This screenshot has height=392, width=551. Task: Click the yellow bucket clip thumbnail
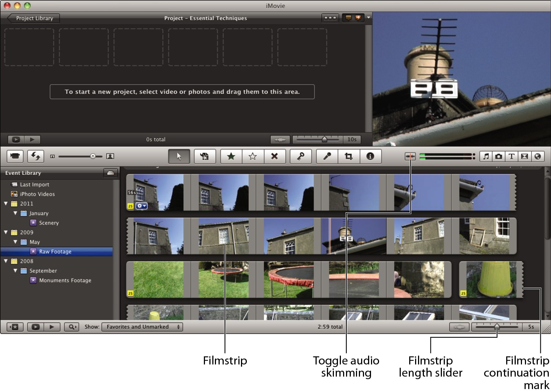[491, 280]
